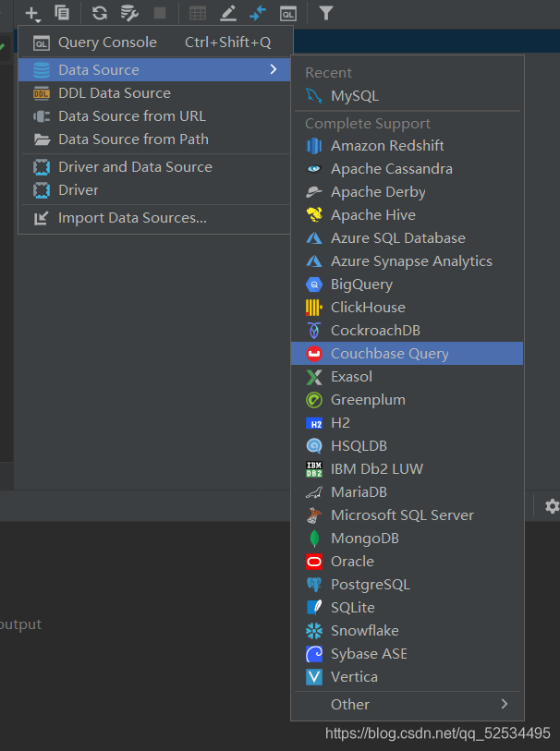Viewport: 560px width, 751px height.
Task: Click the Refresh toolbar icon
Action: pyautogui.click(x=100, y=13)
